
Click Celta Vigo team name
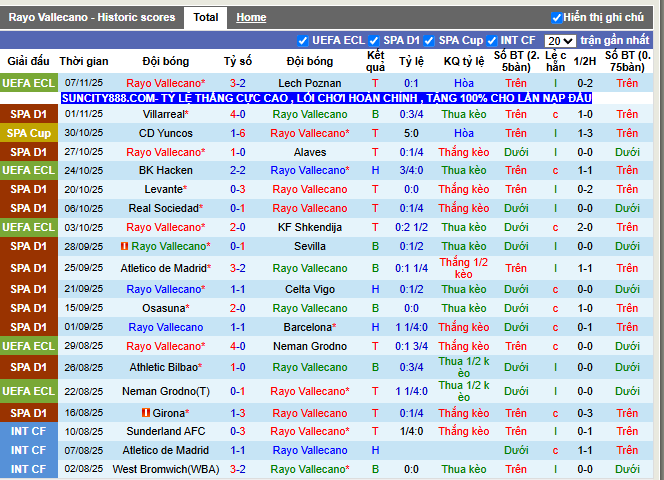pyautogui.click(x=310, y=289)
